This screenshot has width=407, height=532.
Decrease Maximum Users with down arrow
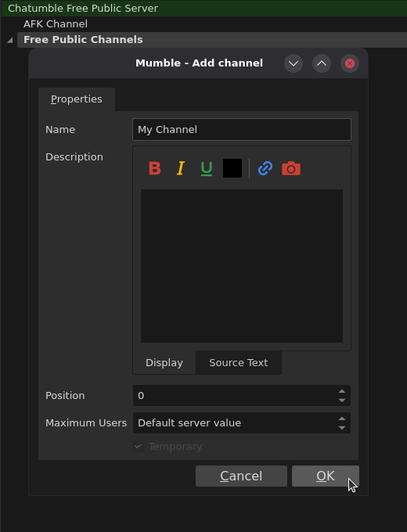click(342, 428)
